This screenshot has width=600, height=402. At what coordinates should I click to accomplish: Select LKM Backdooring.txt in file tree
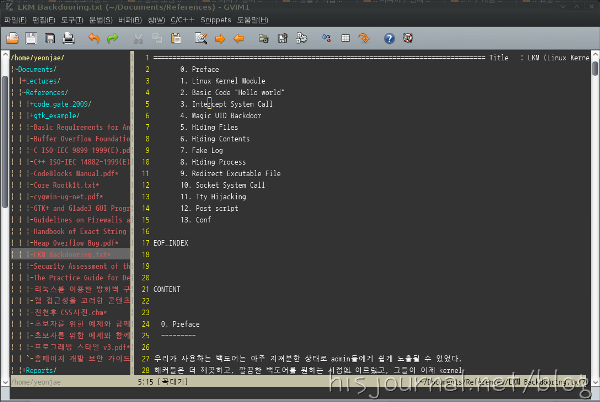click(70, 254)
